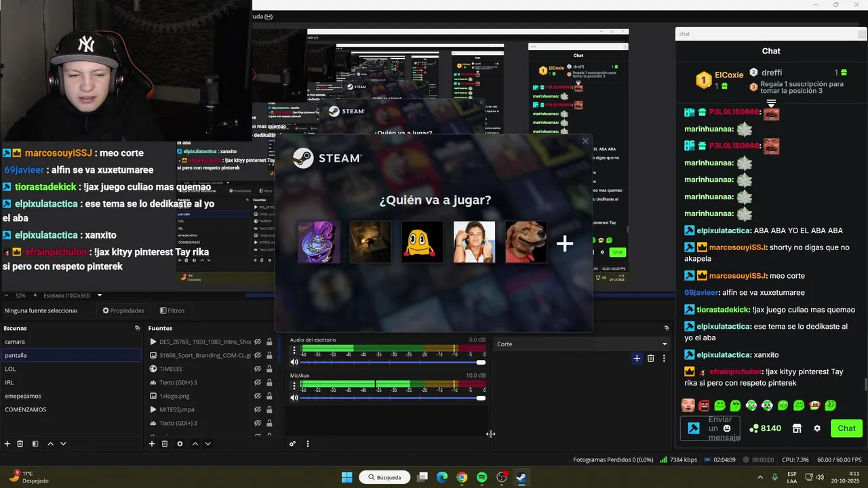868x488 pixels.
Task: Switch to the IRL scene
Action: point(71,382)
